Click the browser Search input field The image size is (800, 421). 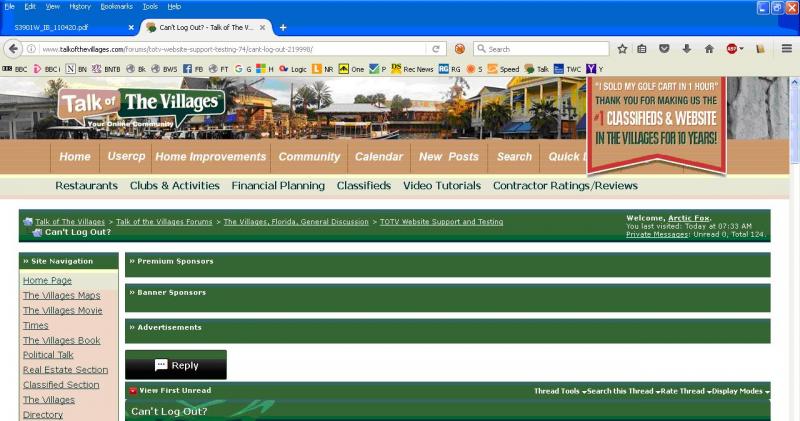coord(541,49)
